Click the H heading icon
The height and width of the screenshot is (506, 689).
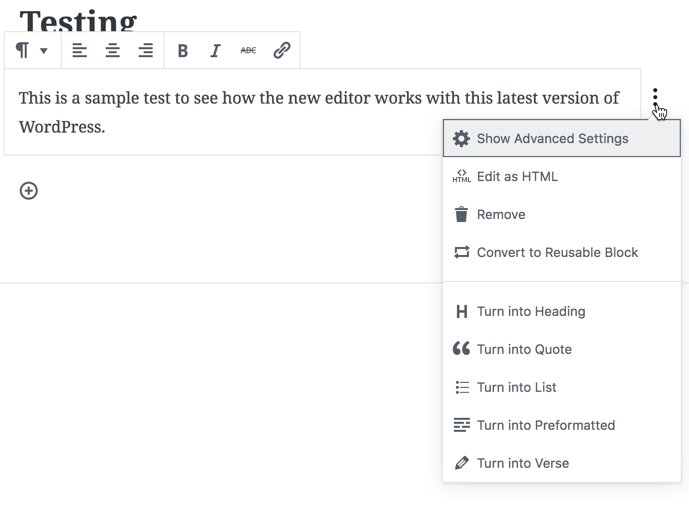point(461,311)
